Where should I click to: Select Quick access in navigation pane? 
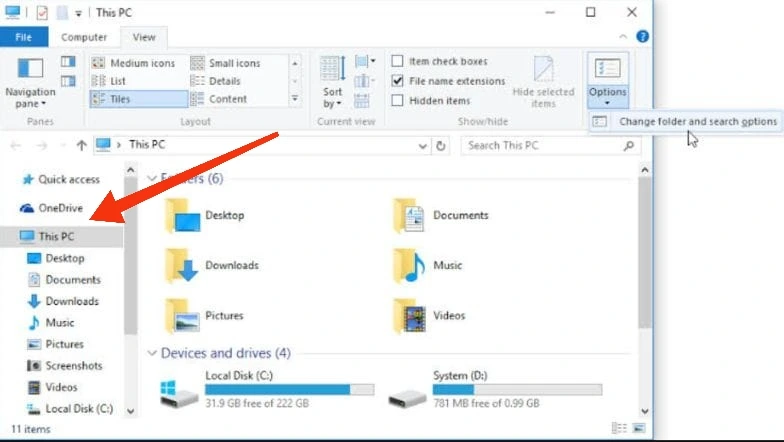(61, 180)
